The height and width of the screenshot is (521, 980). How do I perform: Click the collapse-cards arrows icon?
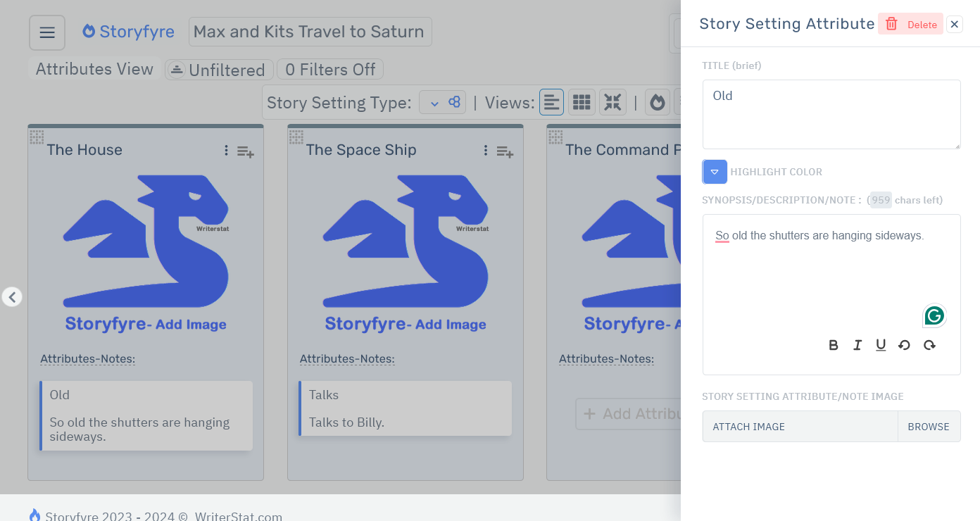[x=612, y=101]
